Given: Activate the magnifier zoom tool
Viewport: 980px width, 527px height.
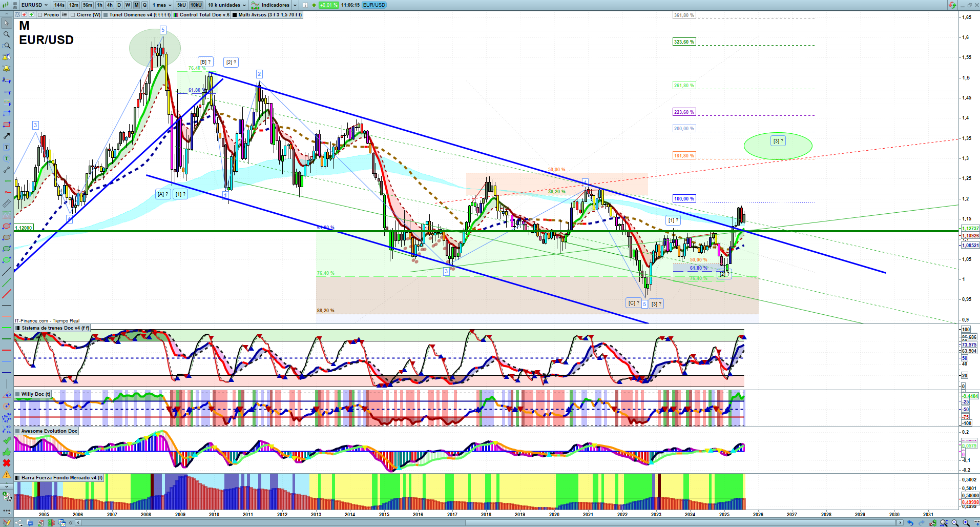Looking at the screenshot, I should pyautogui.click(x=7, y=34).
